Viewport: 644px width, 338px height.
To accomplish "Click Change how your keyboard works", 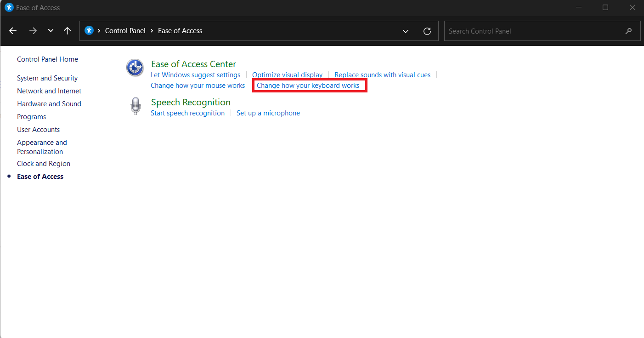I will [x=308, y=86].
